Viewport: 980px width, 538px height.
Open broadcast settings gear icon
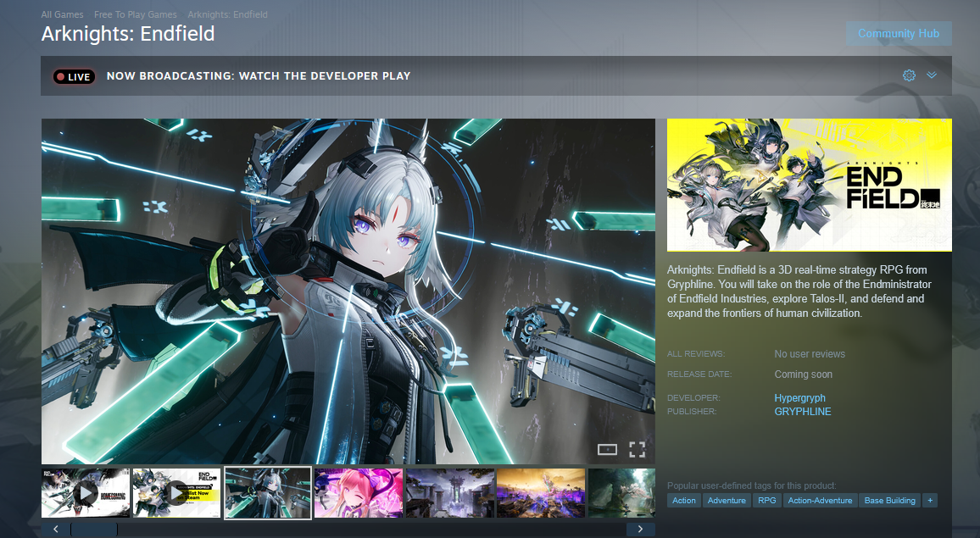click(x=909, y=75)
